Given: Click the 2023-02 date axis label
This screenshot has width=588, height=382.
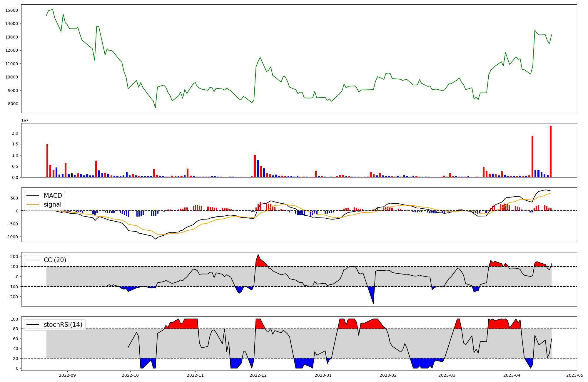Looking at the screenshot, I should coord(388,375).
